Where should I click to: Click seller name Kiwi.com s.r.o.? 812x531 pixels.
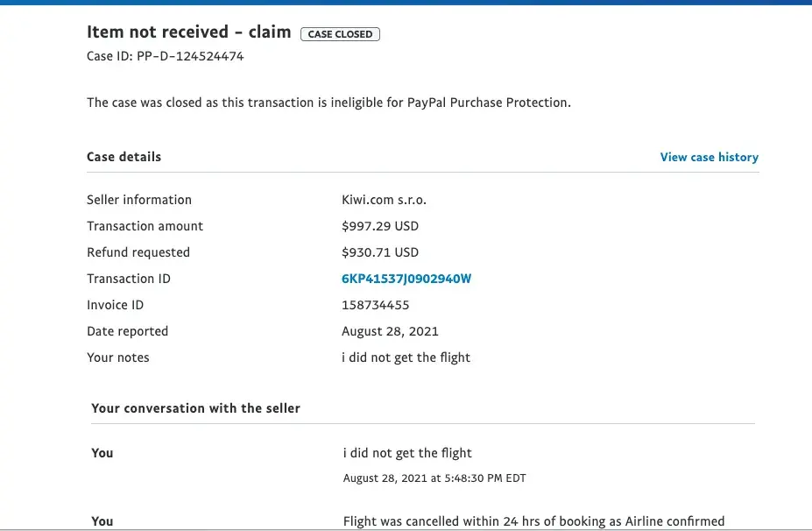pos(384,200)
